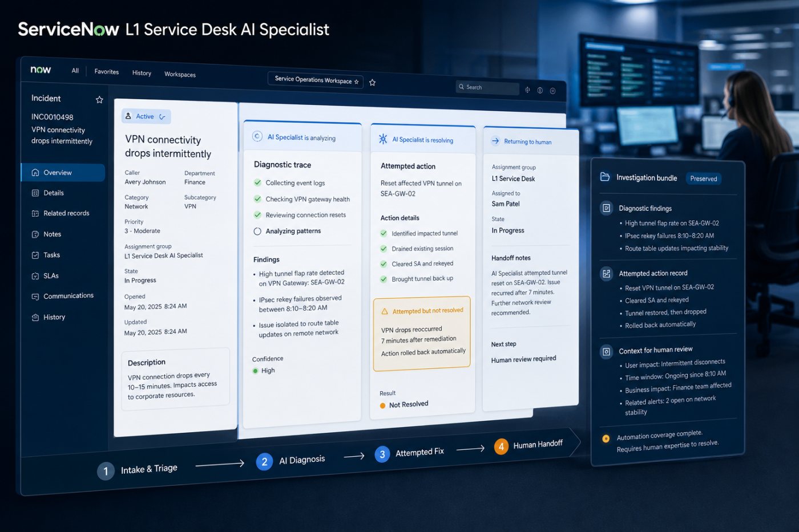Open the Active state dropdown arrow
Viewport: 799px width, 532px height.
tap(163, 117)
